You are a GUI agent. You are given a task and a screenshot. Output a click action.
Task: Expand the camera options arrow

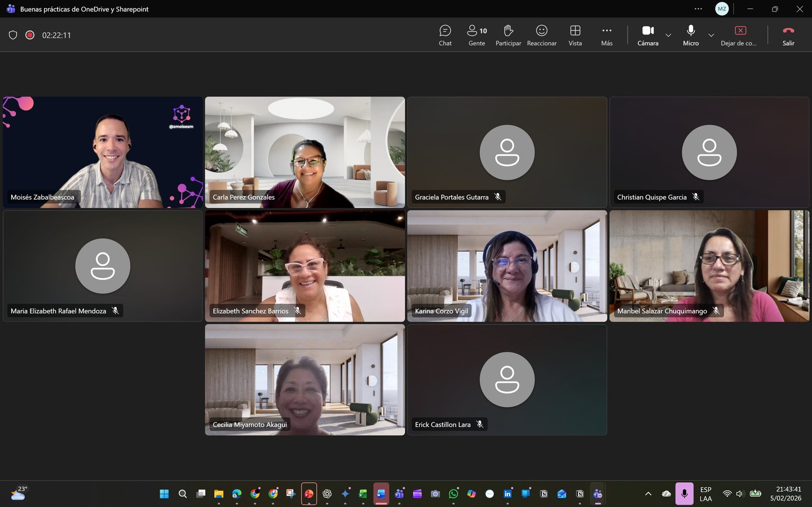[668, 35]
